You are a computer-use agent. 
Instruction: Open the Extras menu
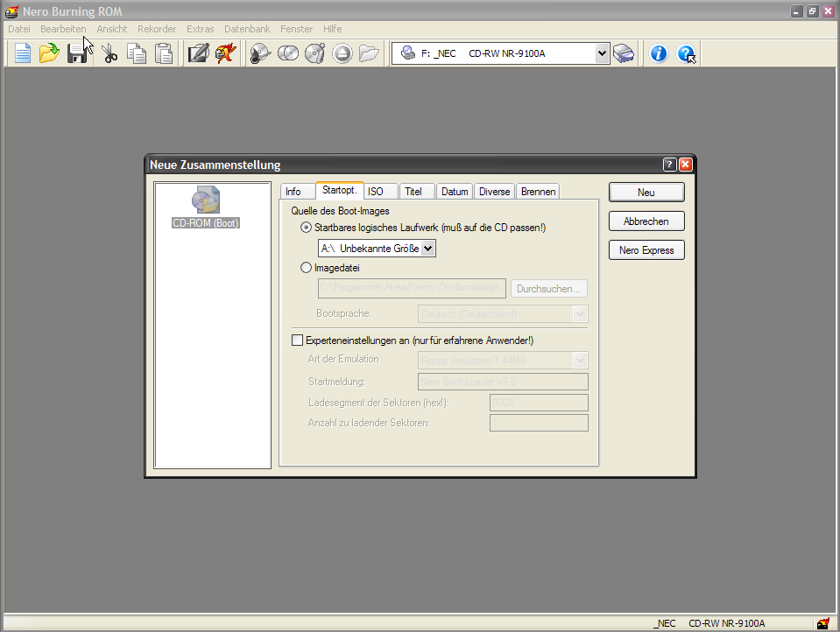(201, 29)
